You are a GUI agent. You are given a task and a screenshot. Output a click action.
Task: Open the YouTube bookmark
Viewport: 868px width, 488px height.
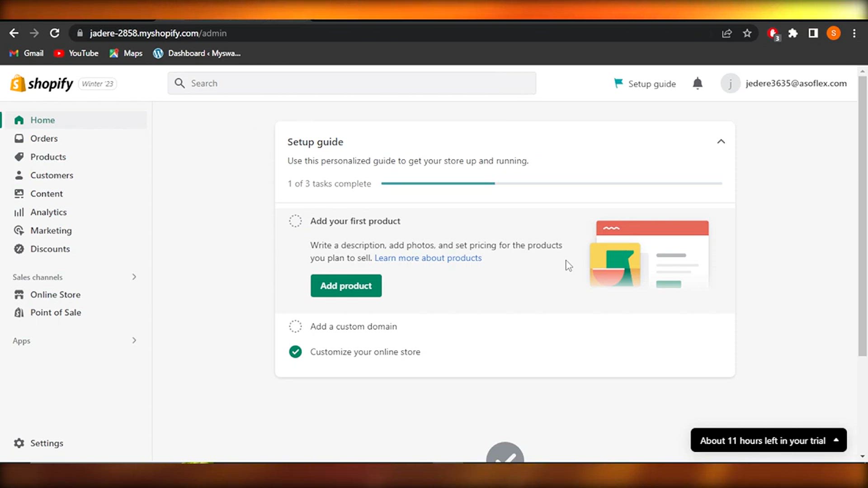[76, 53]
